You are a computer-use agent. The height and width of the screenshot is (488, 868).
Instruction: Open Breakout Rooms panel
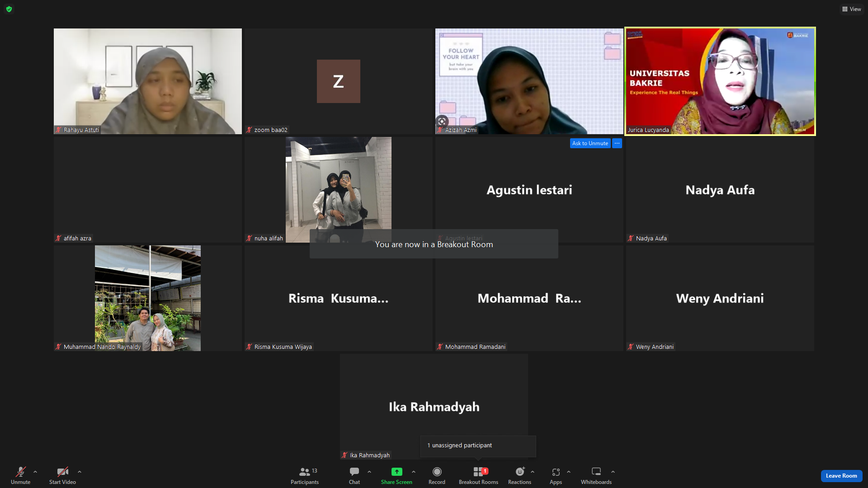[x=478, y=475]
